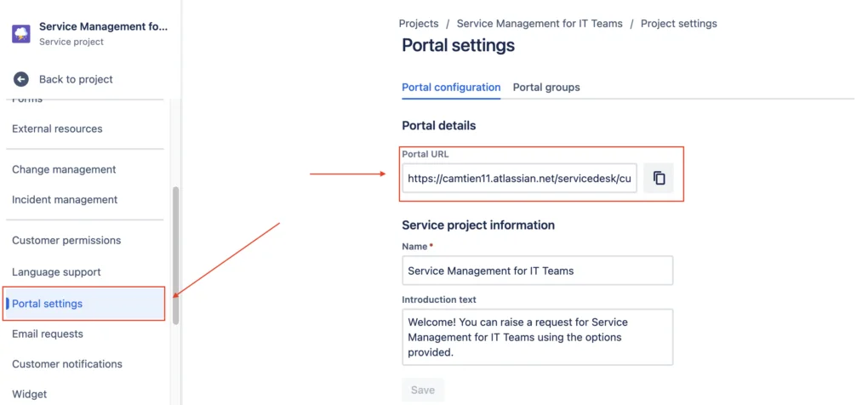The image size is (868, 405).
Task: Click the Back to project link
Action: [76, 79]
